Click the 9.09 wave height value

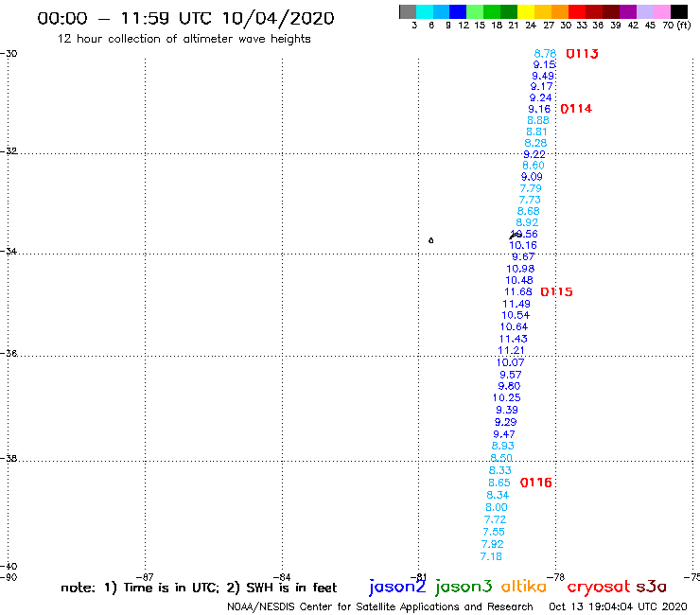pos(532,177)
